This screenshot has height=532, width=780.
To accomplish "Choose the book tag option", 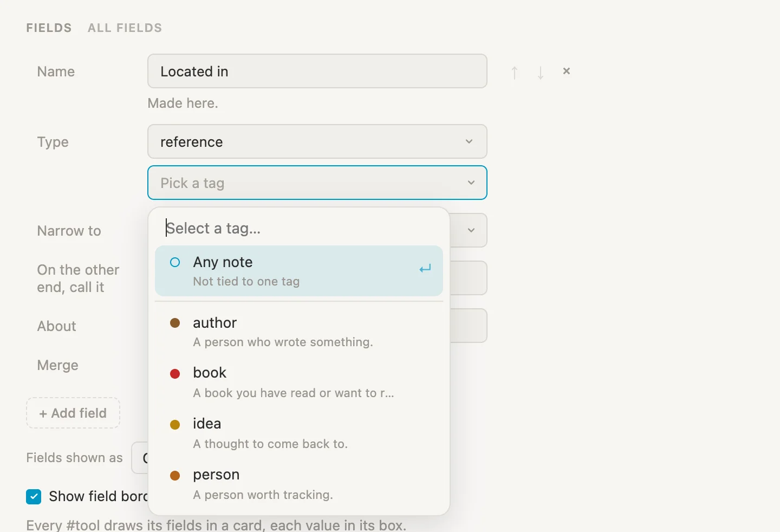I will click(x=299, y=382).
